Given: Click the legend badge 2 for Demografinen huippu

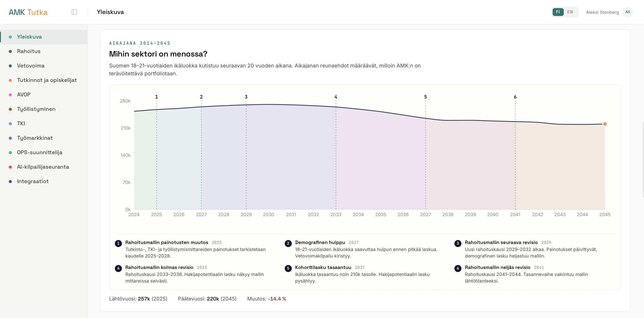Looking at the screenshot, I should 288,243.
